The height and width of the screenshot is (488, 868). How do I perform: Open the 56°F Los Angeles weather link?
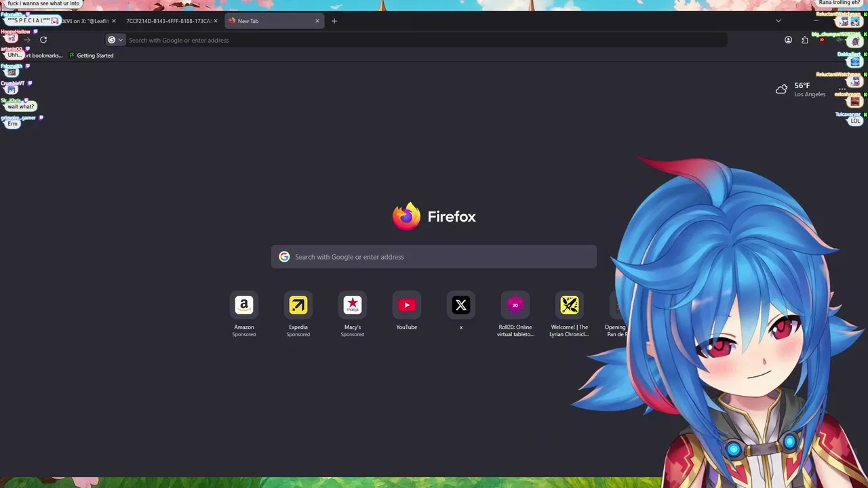[x=801, y=89]
